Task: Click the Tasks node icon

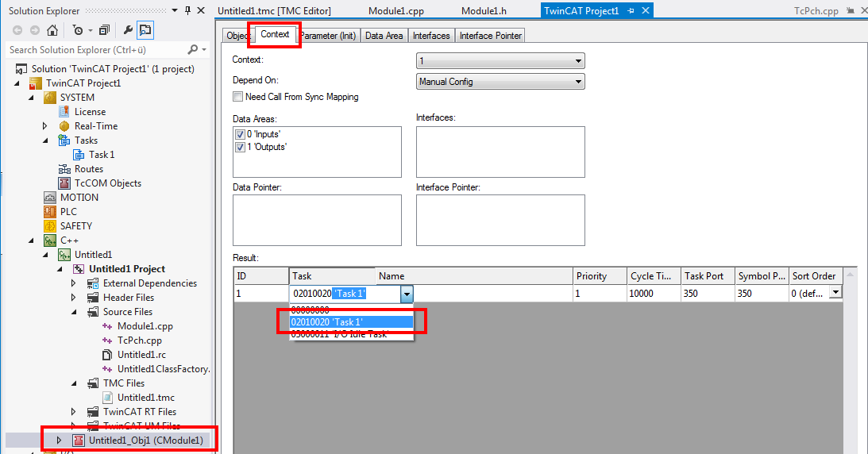Action: [64, 140]
